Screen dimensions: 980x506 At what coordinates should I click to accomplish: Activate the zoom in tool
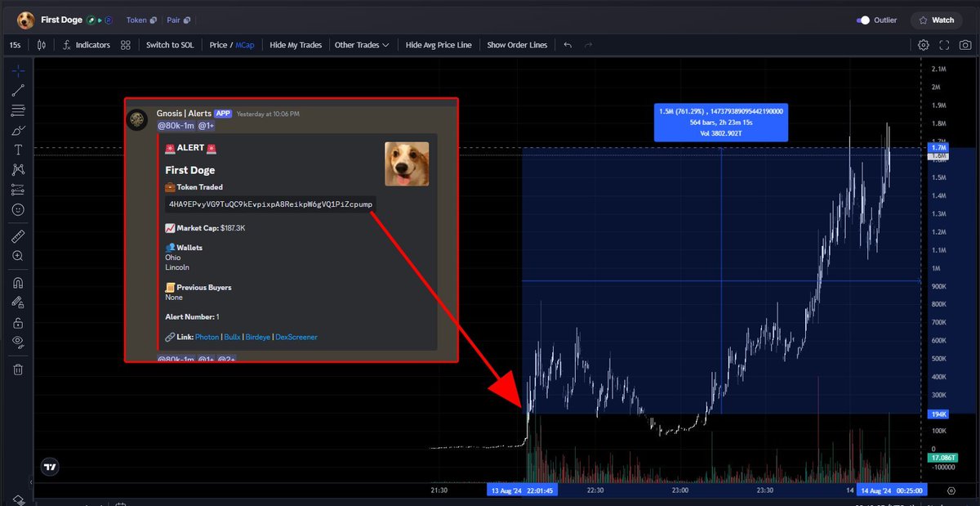18,256
